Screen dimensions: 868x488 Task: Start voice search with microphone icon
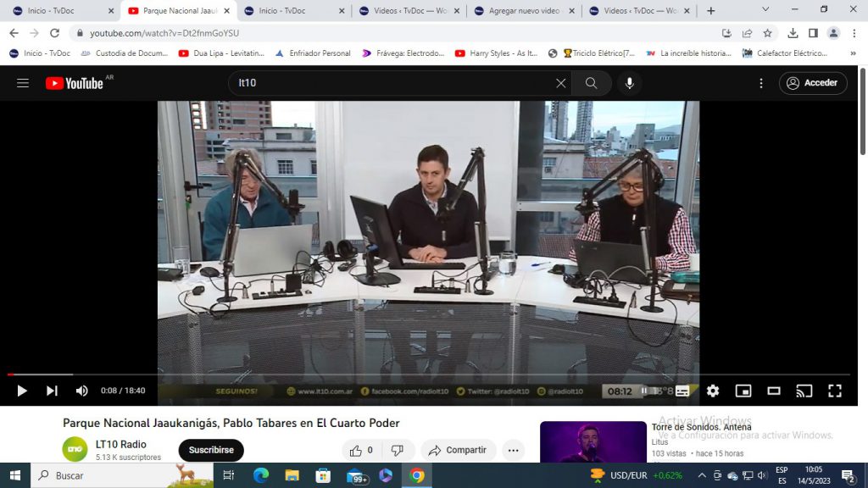click(630, 83)
